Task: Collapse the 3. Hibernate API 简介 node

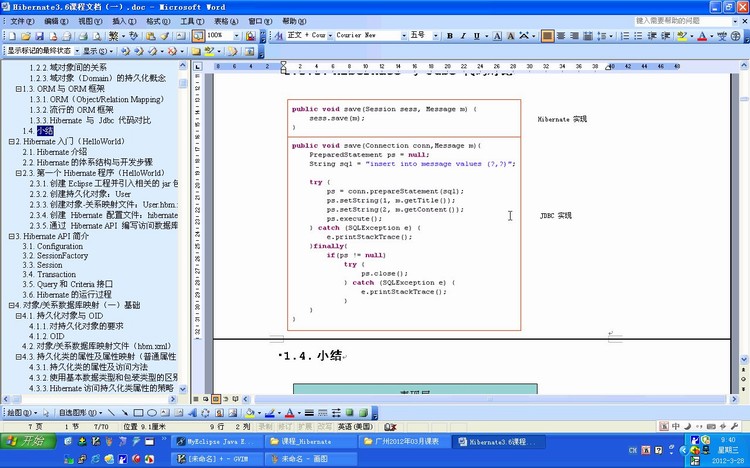Action: [x=11, y=236]
